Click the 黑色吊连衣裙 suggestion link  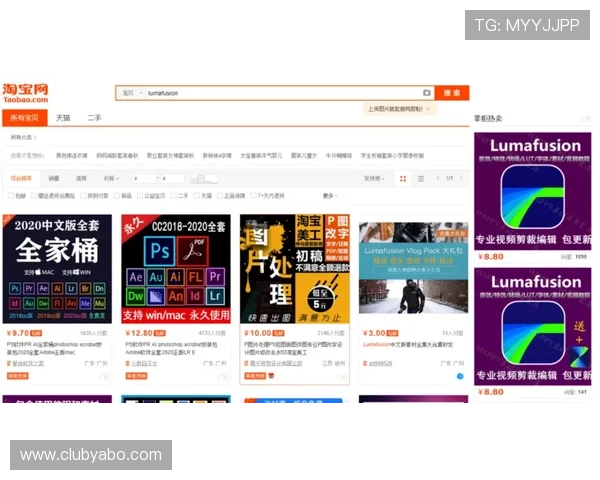click(72, 155)
